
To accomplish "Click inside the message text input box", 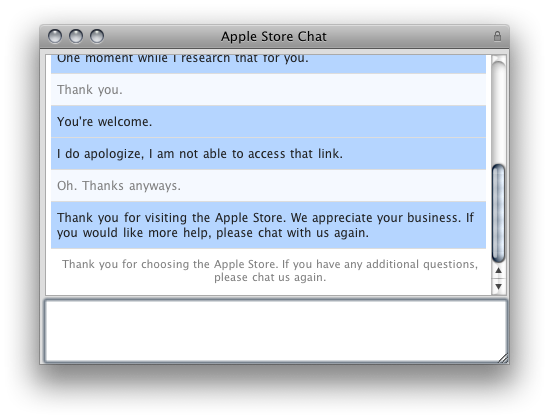I will click(x=276, y=331).
